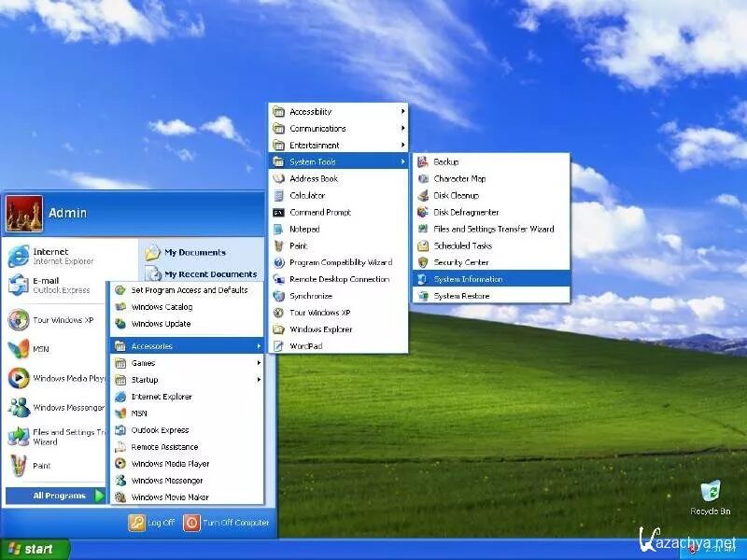This screenshot has height=560, width=747.
Task: Launch Notepad icon
Action: [278, 229]
